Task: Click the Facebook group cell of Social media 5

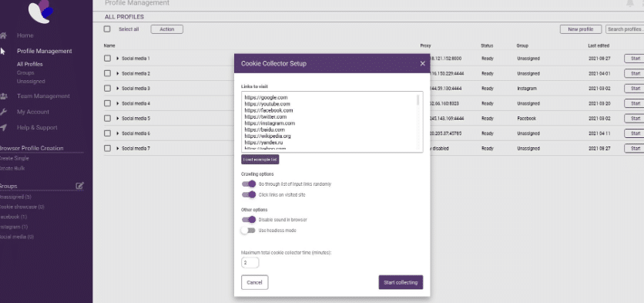Action: (527, 119)
